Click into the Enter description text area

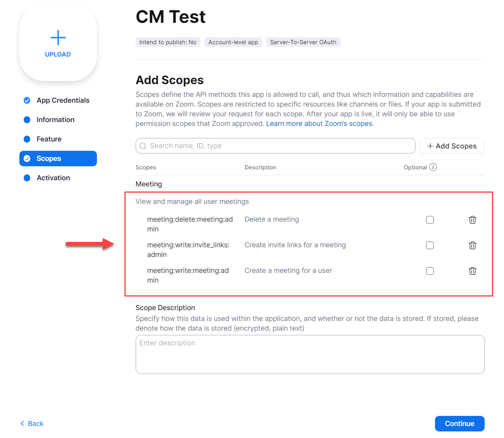(x=310, y=354)
